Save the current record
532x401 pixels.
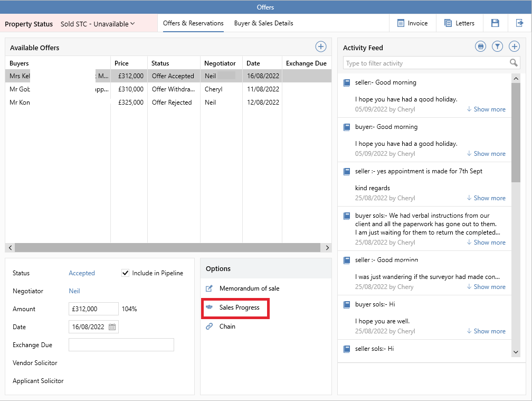click(x=495, y=23)
